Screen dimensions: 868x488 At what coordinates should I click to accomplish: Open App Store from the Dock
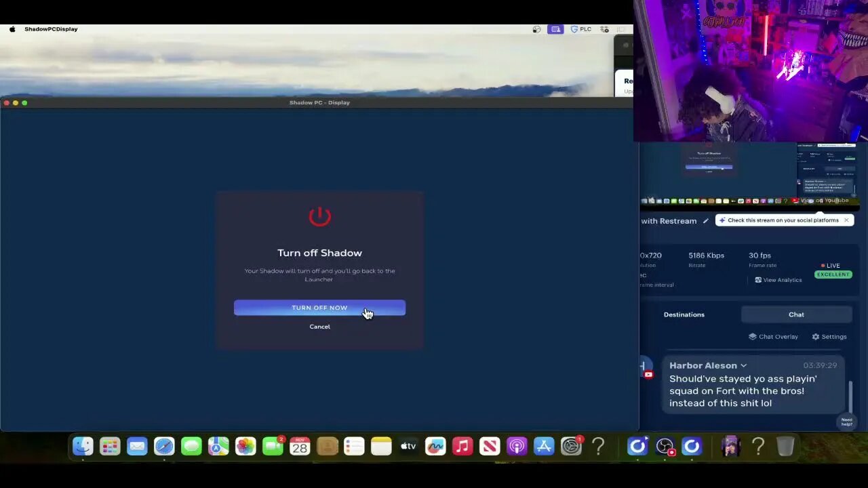pos(544,447)
